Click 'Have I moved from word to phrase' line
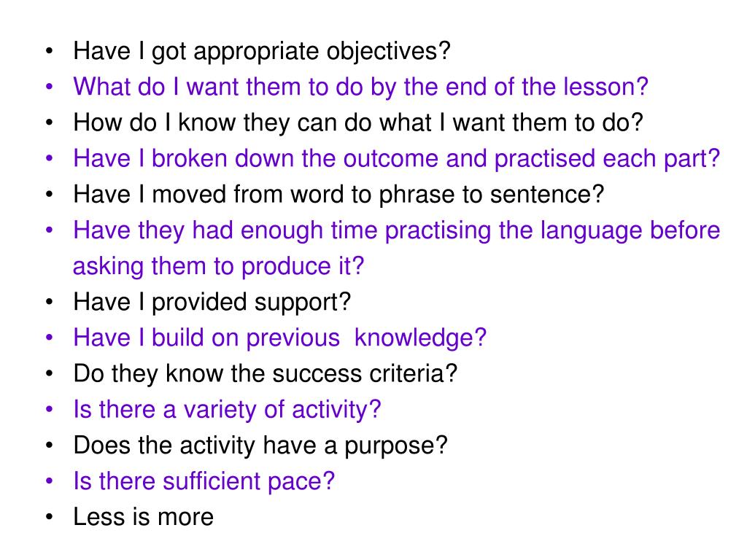This screenshot has height=560, width=747. point(338,195)
